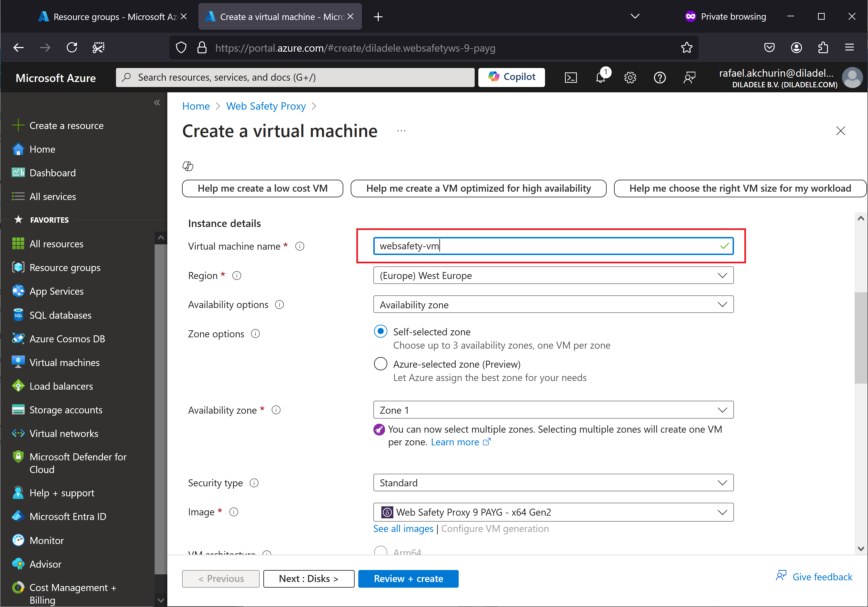
Task: Click Next : Disks button
Action: pos(308,579)
